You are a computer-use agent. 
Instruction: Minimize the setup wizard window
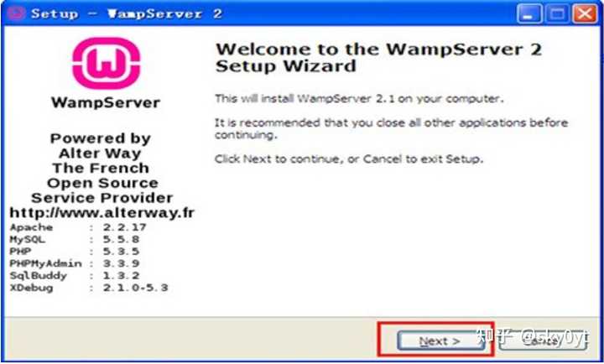(528, 14)
